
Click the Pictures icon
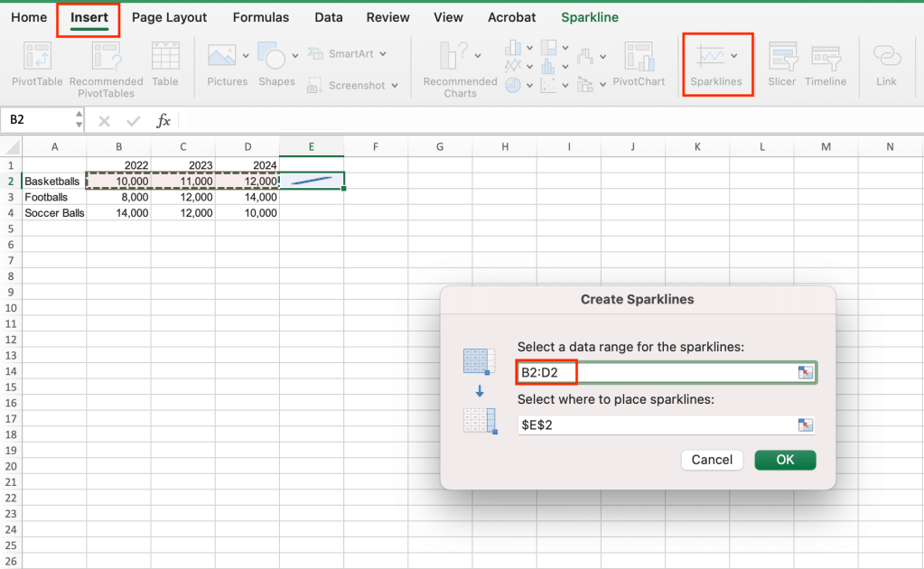coord(221,56)
